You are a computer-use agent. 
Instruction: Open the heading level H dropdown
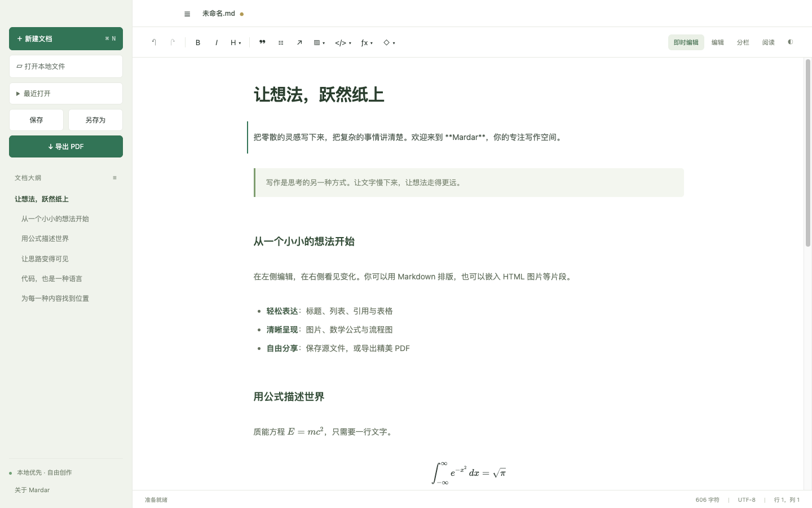click(x=236, y=42)
